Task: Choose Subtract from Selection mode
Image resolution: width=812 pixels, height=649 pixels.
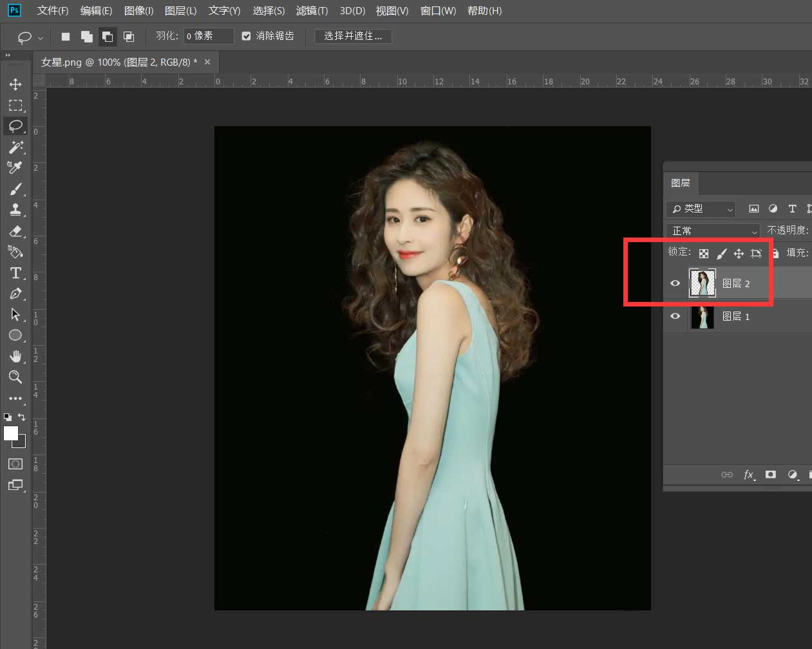Action: click(108, 37)
